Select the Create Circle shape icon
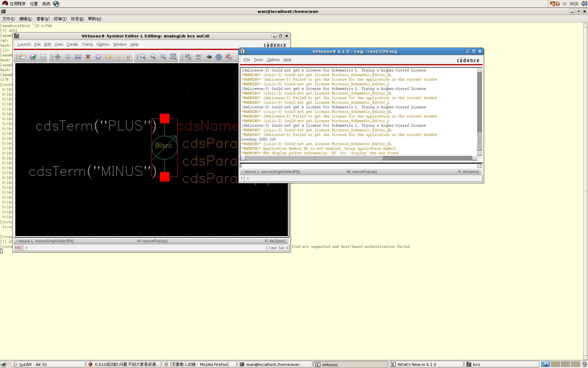Image resolution: width=588 pixels, height=368 pixels. tap(219, 57)
